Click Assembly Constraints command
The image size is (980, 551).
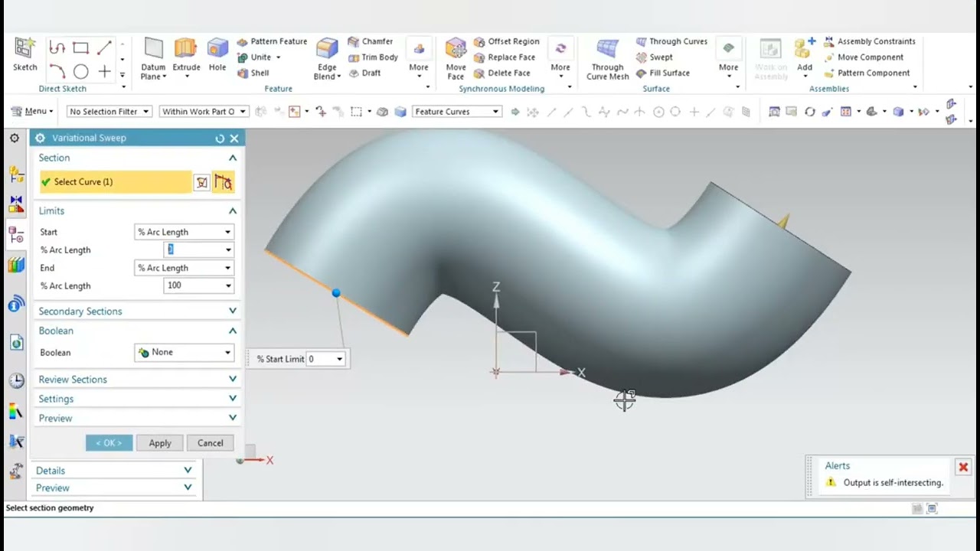(870, 41)
